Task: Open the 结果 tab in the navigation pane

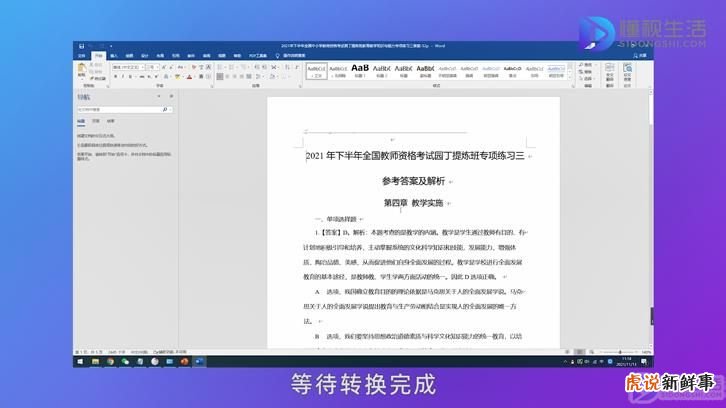Action: [110, 121]
